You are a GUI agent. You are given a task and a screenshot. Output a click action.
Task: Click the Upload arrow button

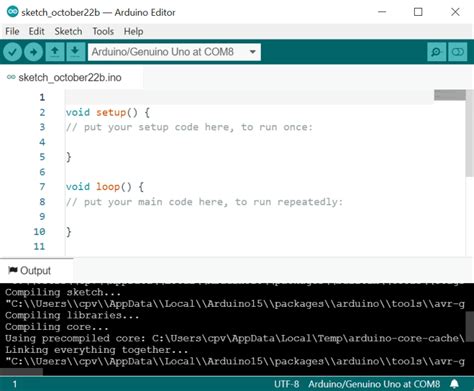click(x=33, y=52)
